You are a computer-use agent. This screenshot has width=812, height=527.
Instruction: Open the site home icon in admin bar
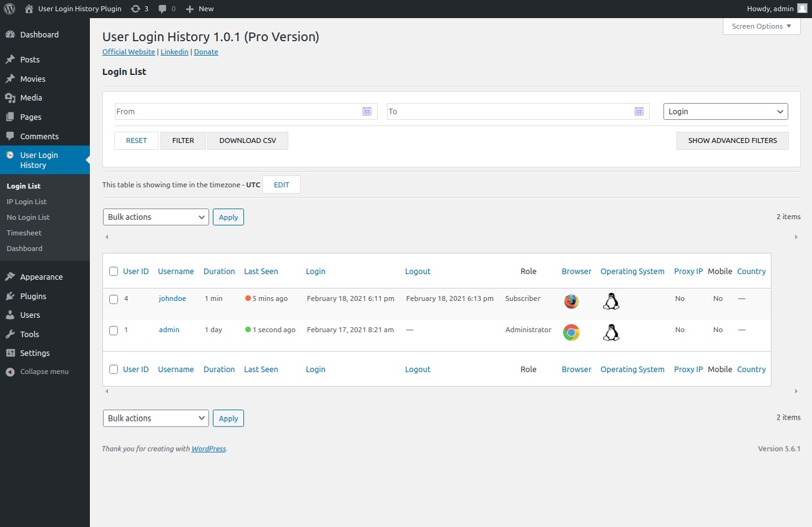pyautogui.click(x=29, y=9)
